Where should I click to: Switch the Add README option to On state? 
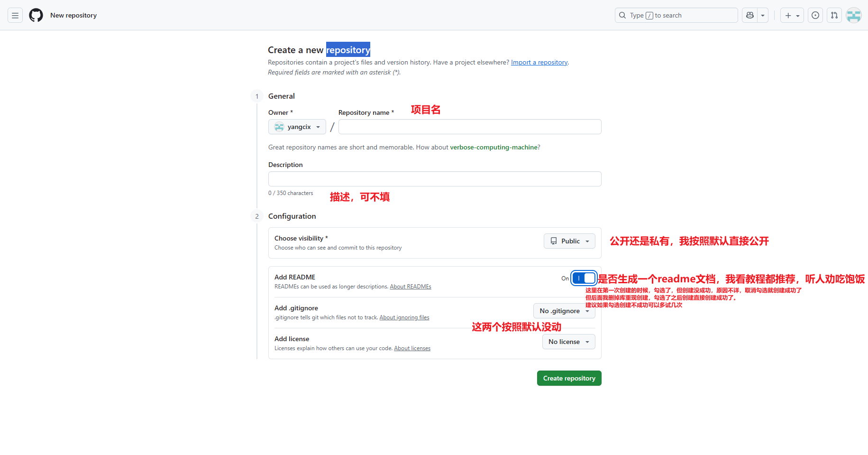584,278
